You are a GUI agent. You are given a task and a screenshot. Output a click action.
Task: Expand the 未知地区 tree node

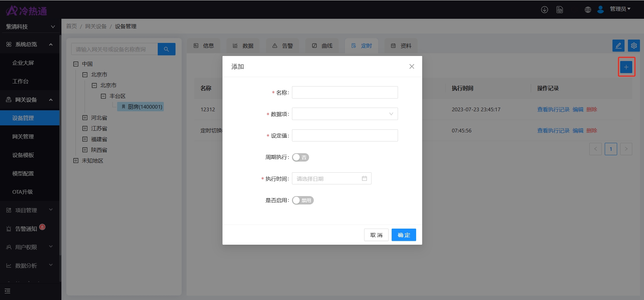[76, 161]
